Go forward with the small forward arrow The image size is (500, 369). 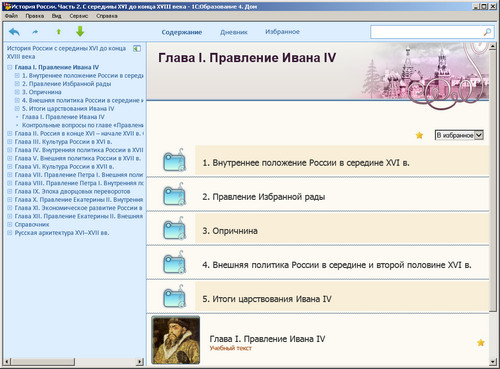pyautogui.click(x=35, y=32)
